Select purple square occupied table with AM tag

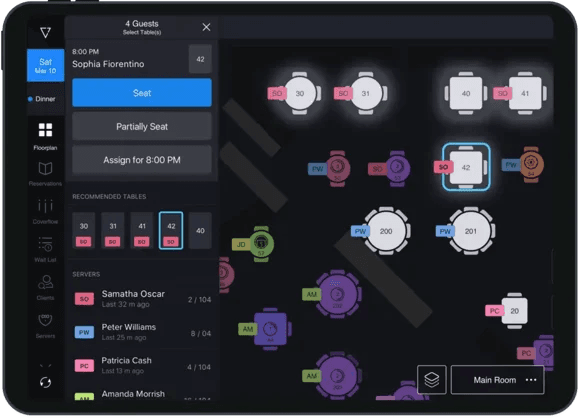[270, 329]
